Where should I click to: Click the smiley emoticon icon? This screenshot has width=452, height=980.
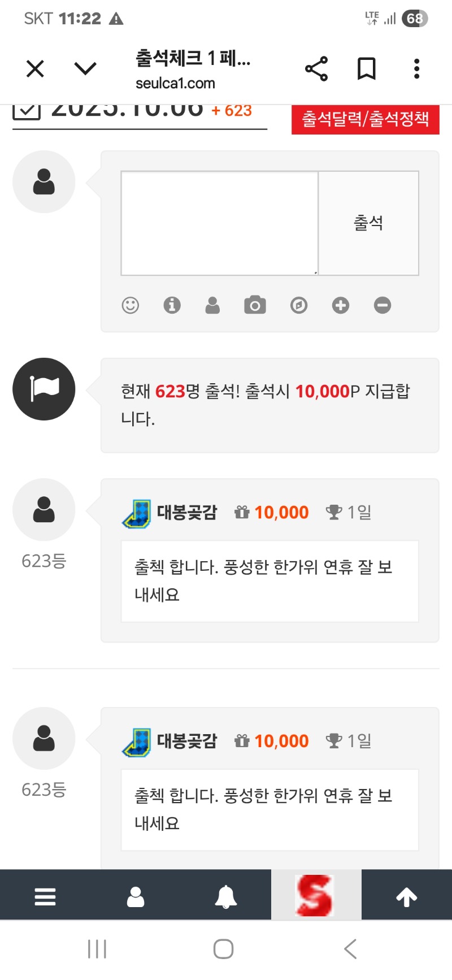131,305
